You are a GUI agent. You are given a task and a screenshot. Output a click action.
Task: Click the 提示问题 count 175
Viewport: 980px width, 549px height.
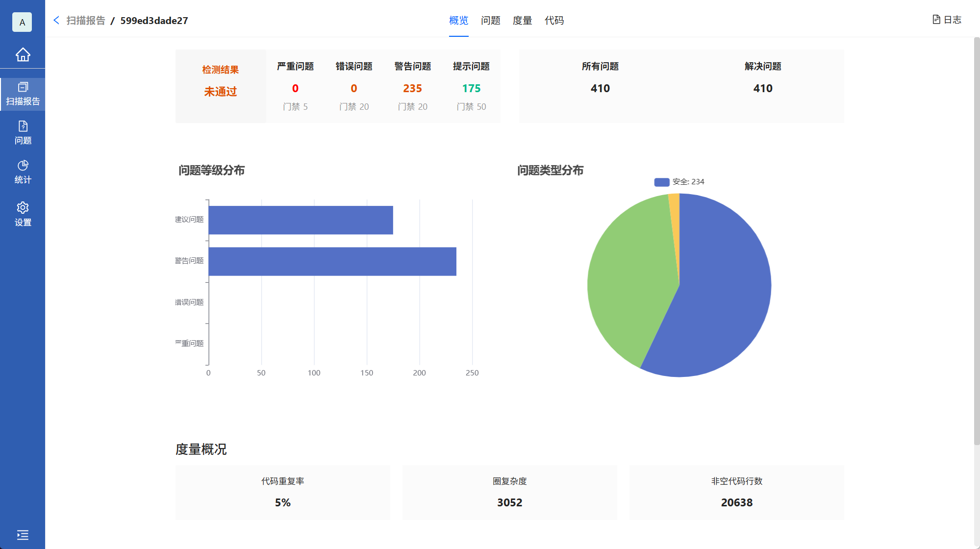(471, 88)
